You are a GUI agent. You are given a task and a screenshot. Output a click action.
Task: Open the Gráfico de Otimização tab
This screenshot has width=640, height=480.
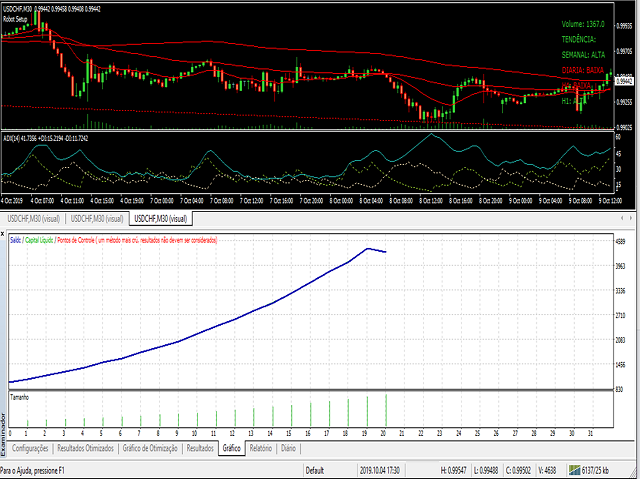(x=150, y=448)
